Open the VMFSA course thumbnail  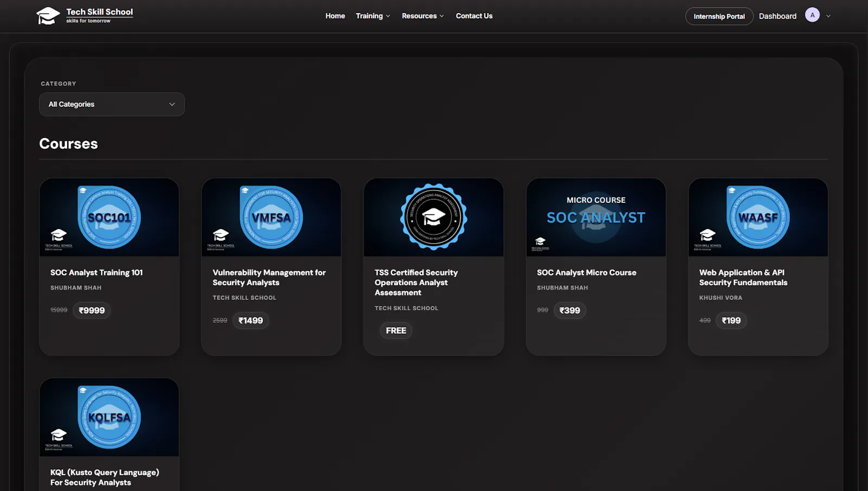pyautogui.click(x=271, y=217)
